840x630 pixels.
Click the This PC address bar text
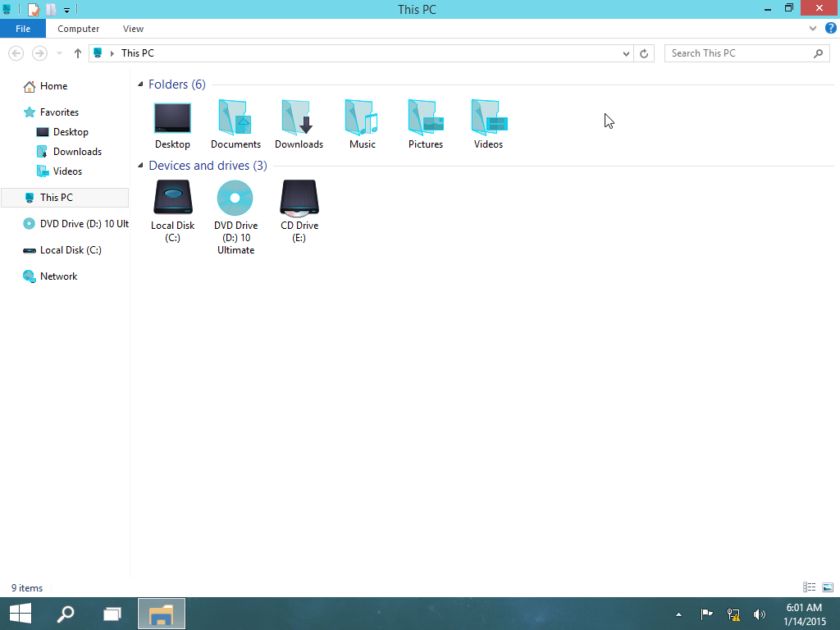137,53
